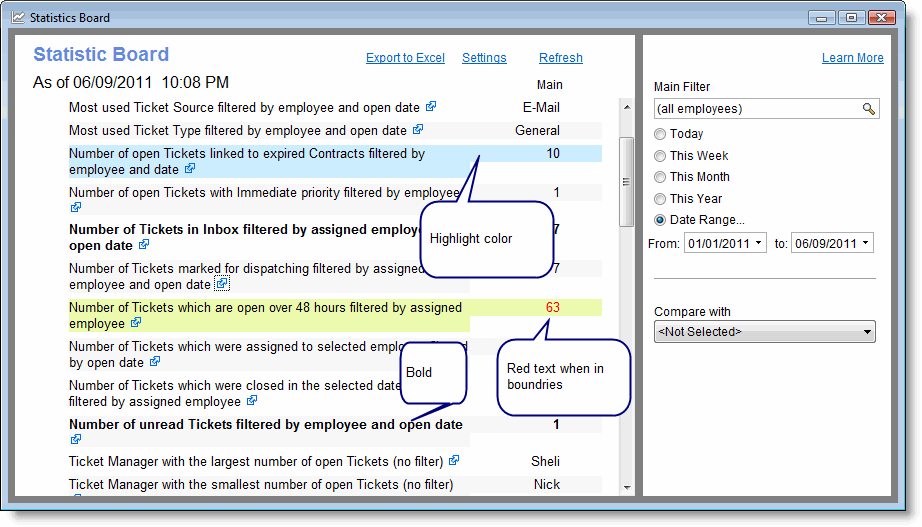Click search icon in Main Filter field
Viewport: 922px width, 527px height.
869,109
